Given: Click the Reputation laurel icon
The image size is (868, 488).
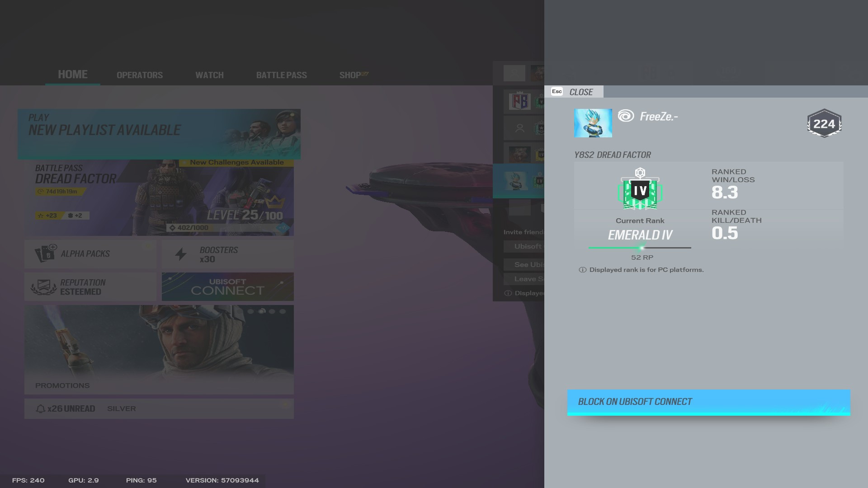Looking at the screenshot, I should pos(44,287).
